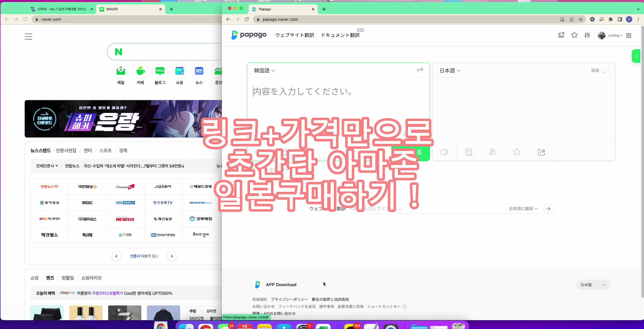The image size is (644, 329).
Task: Click the Papago logo
Action: coord(249,35)
